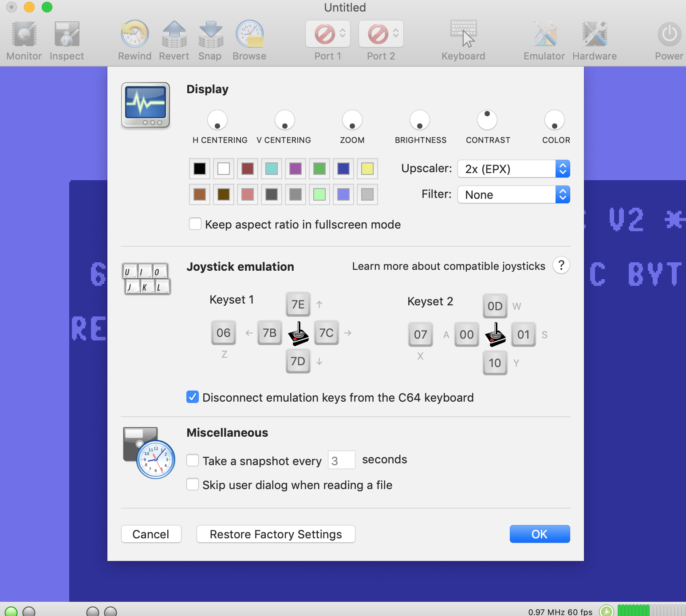The image size is (686, 616).
Task: Click the warp clock icon in status bar
Action: 606,611
